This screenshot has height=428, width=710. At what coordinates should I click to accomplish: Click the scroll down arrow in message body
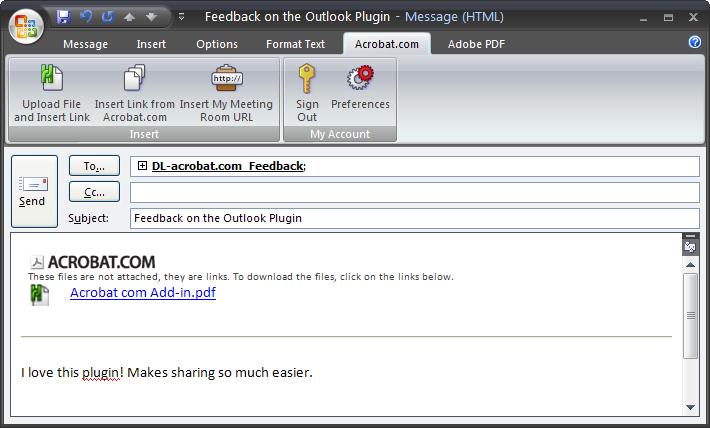tap(691, 407)
